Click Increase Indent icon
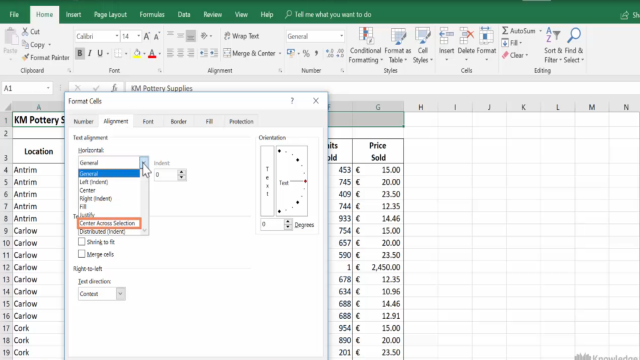 213,53
